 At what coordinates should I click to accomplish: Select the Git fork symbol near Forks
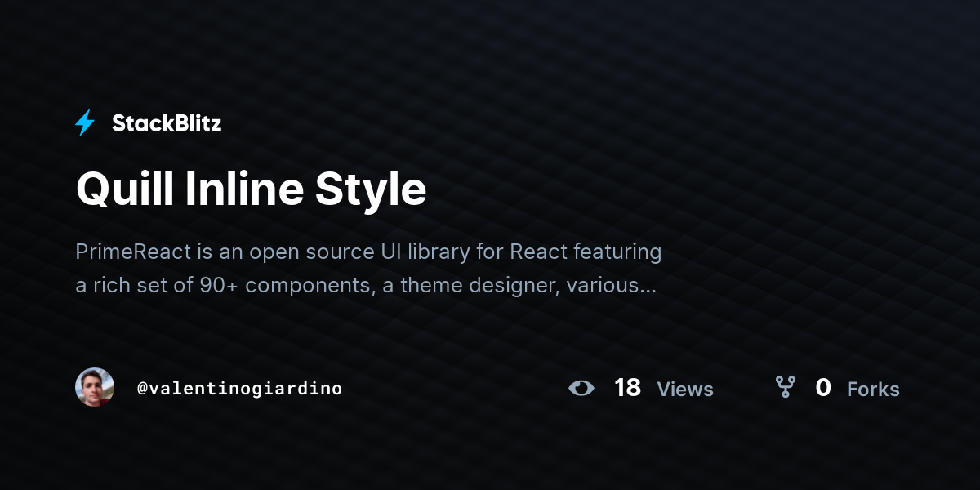(x=786, y=389)
